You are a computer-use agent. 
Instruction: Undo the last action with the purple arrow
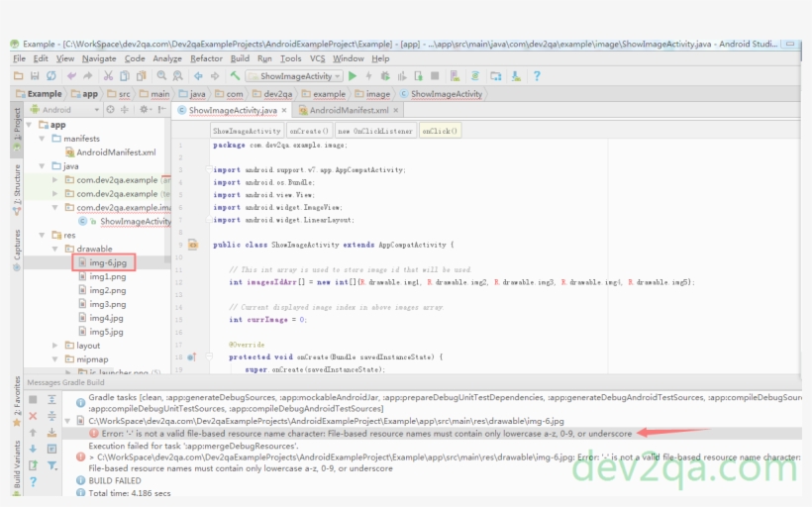tap(71, 76)
